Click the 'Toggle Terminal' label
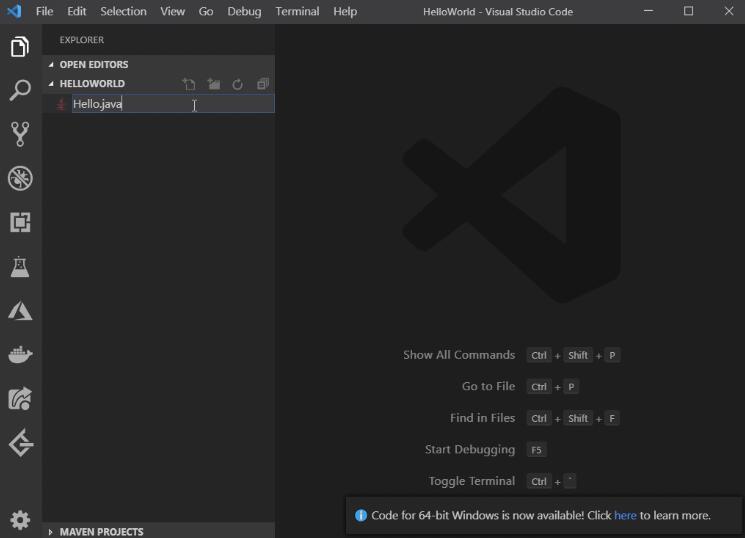This screenshot has width=745, height=538. 472,481
